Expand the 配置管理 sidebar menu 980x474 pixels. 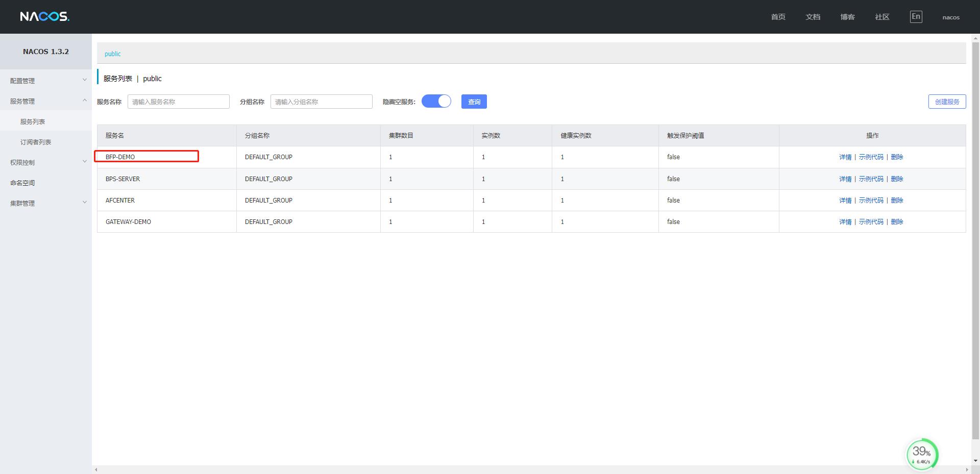point(46,81)
